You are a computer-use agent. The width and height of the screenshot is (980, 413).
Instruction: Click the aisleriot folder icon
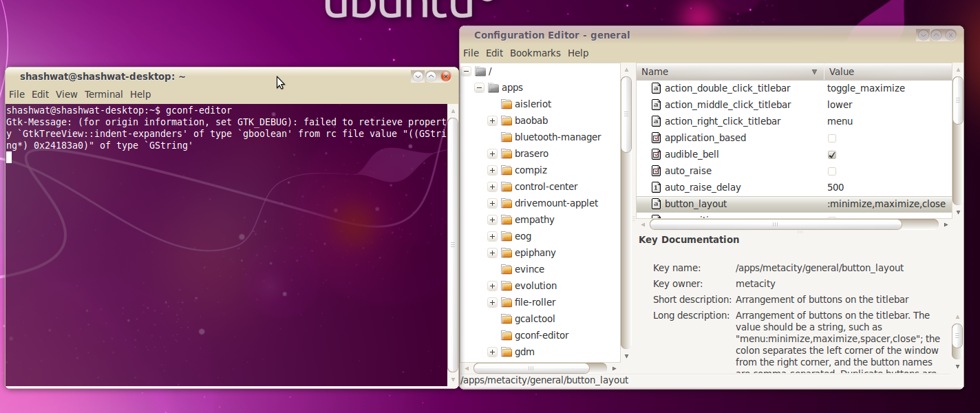point(507,105)
